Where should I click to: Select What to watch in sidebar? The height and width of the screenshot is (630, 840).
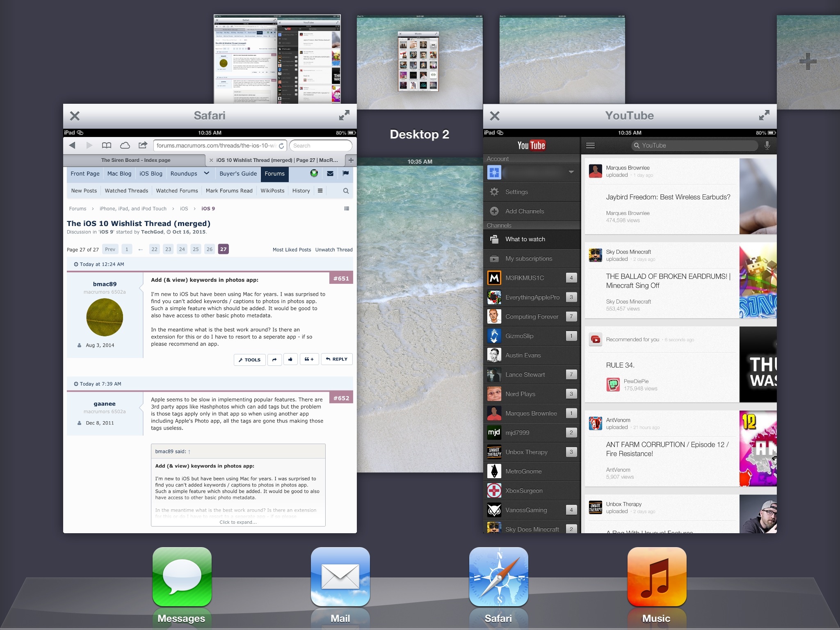coord(525,239)
